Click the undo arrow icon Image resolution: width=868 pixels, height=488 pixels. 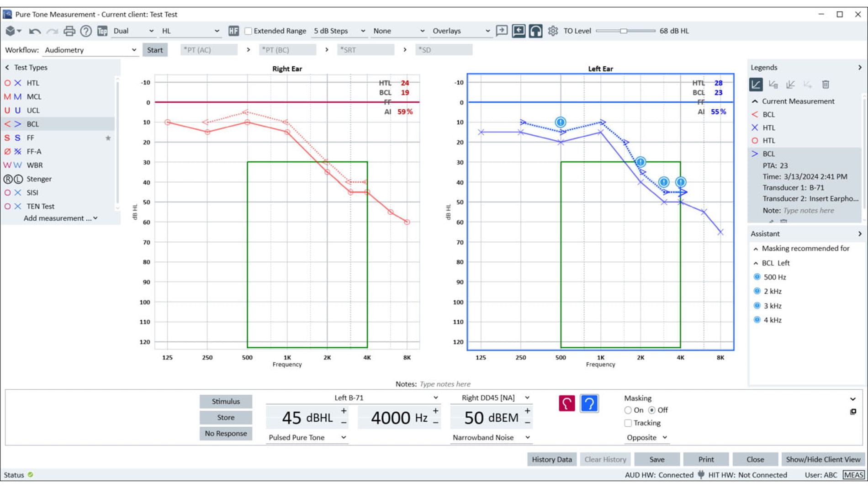pyautogui.click(x=36, y=31)
